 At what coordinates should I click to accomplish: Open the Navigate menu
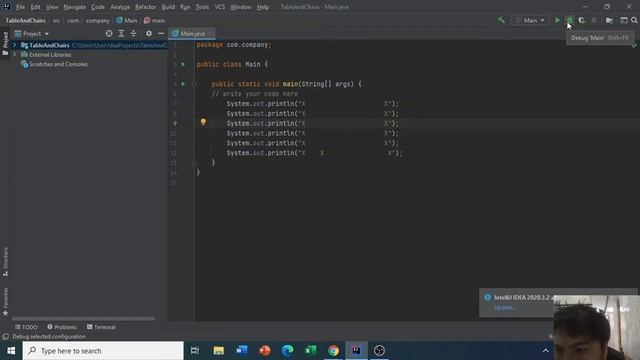[75, 7]
